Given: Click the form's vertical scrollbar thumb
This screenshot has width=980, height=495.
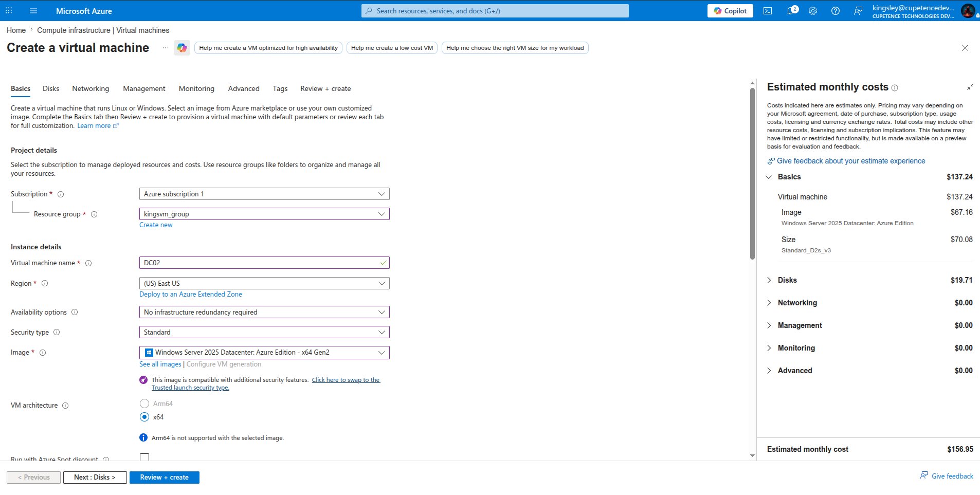Looking at the screenshot, I should click(x=752, y=174).
